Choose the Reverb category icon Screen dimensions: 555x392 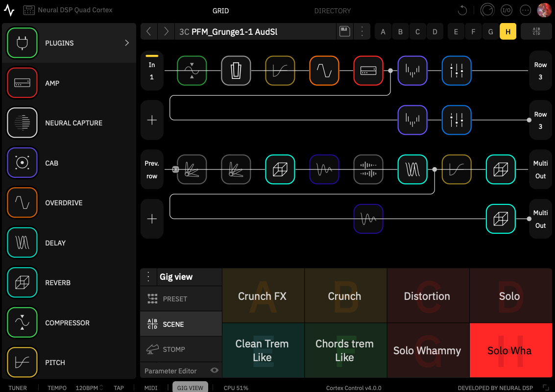[22, 283]
